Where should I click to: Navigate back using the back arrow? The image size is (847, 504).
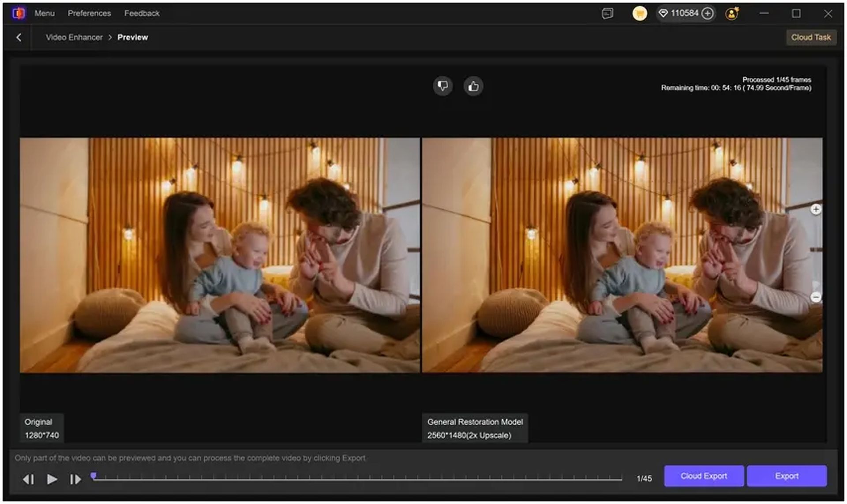pos(19,37)
